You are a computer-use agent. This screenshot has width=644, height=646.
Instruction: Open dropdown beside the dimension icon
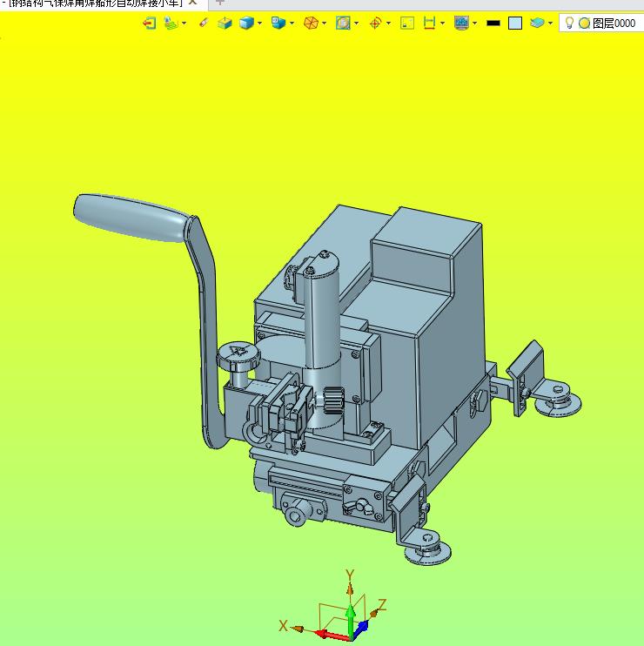click(x=443, y=23)
